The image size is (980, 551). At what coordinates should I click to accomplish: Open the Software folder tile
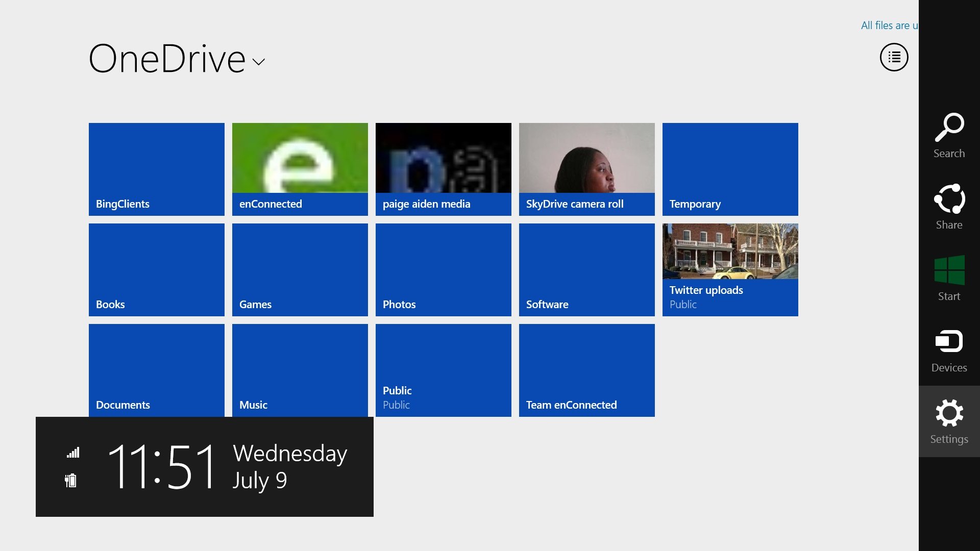coord(587,270)
